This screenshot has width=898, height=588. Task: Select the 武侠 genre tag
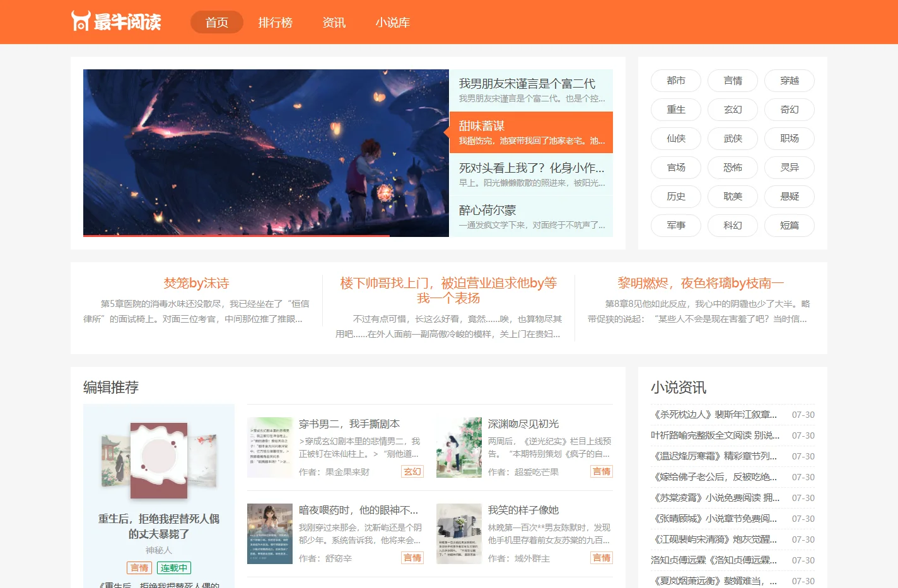tap(733, 139)
